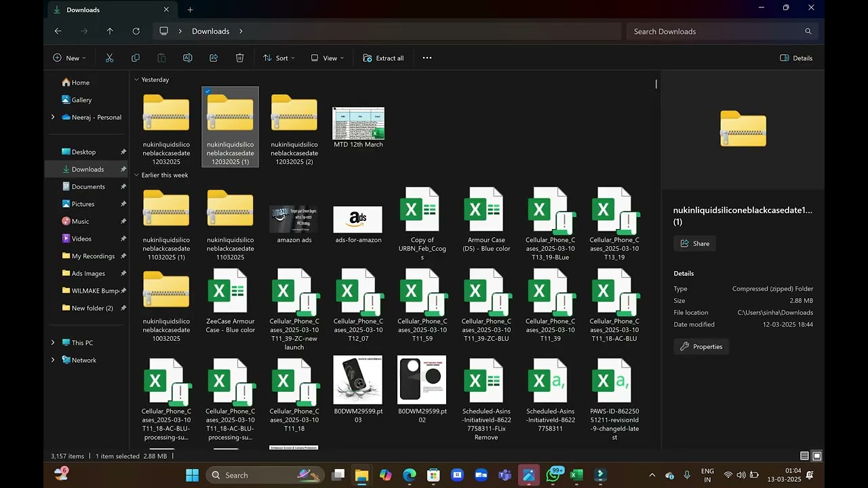868x488 pixels.
Task: Open Excel from the taskbar
Action: tap(576, 475)
